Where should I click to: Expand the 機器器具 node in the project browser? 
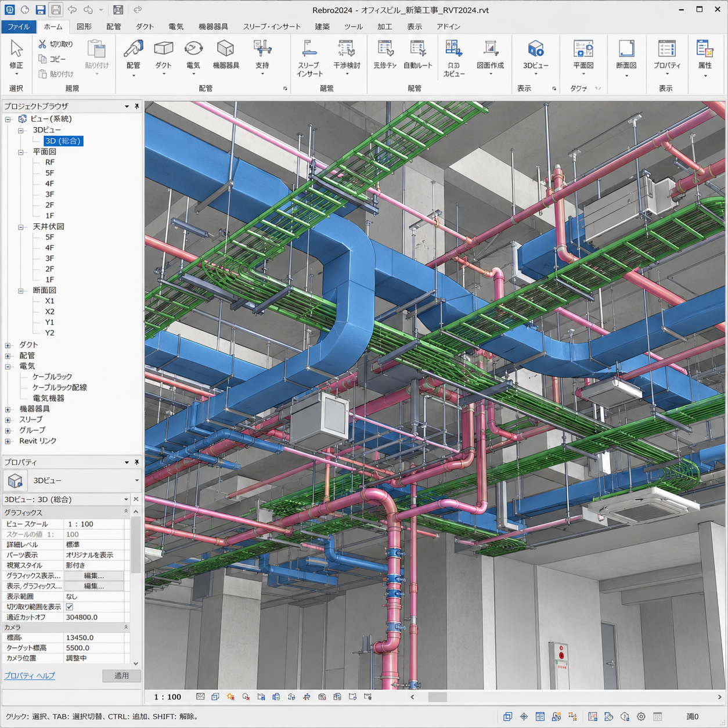click(8, 409)
